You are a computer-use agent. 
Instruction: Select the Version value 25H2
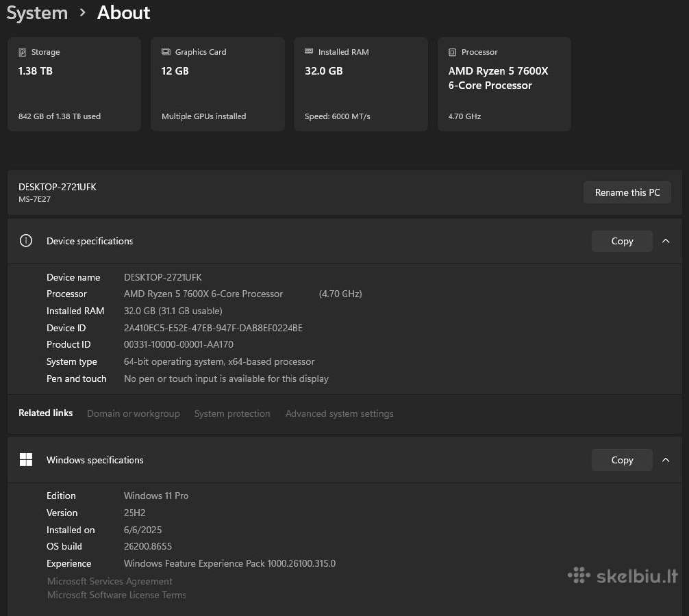[x=134, y=513]
